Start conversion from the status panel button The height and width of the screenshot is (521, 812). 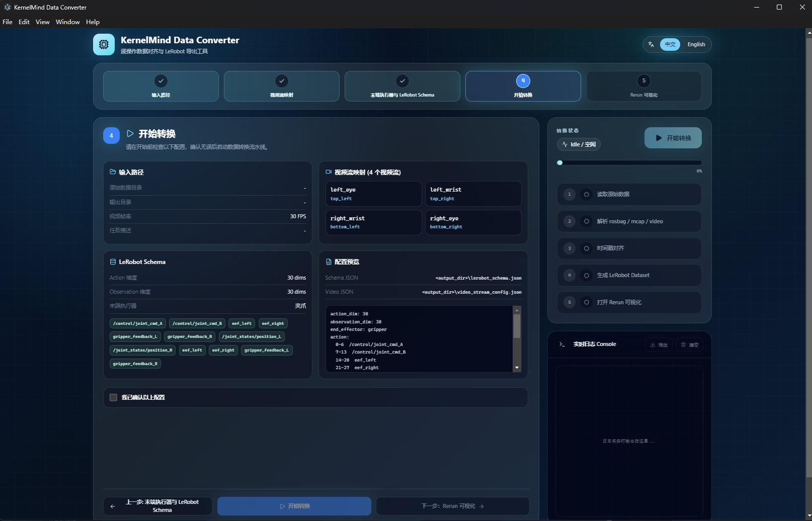coord(673,138)
